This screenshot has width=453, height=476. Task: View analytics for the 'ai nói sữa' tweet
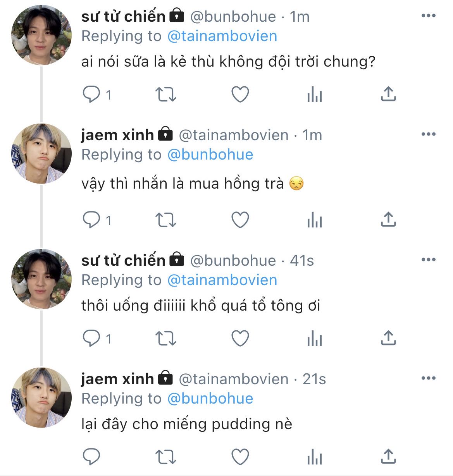[x=314, y=95]
